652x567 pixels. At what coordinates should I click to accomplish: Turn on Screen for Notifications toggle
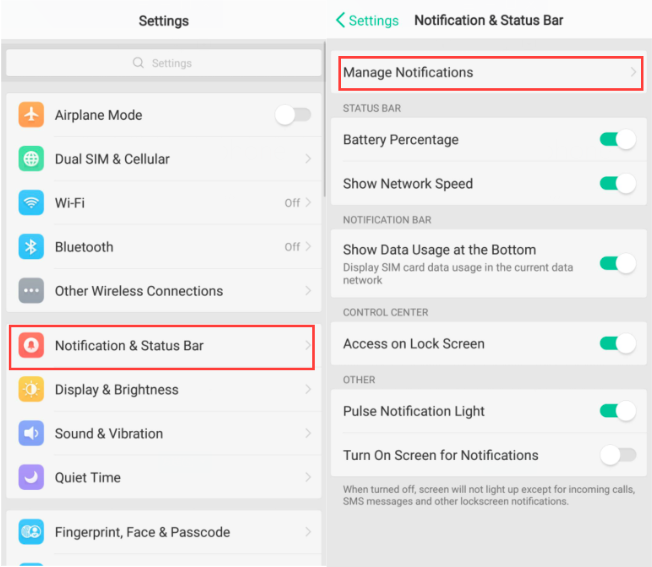pos(618,455)
